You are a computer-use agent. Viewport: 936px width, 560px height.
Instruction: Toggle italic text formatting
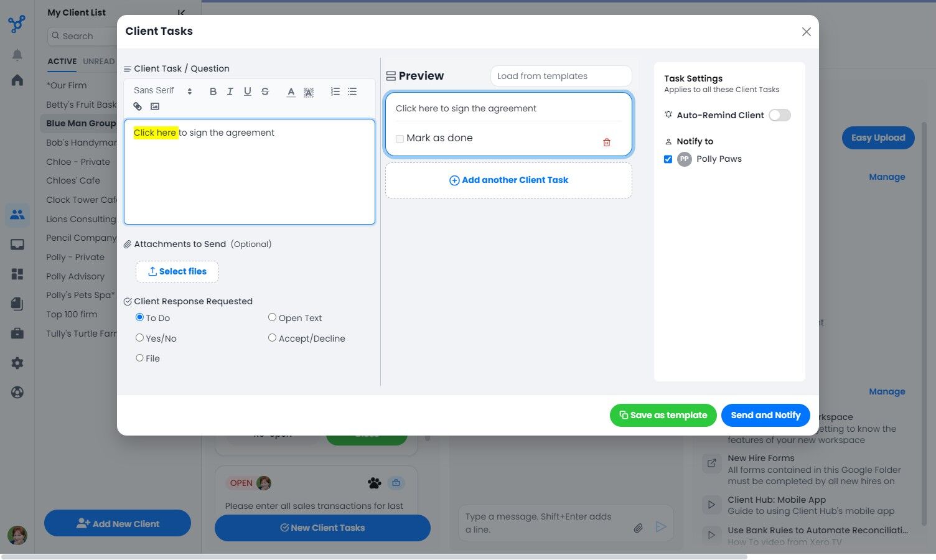[230, 91]
